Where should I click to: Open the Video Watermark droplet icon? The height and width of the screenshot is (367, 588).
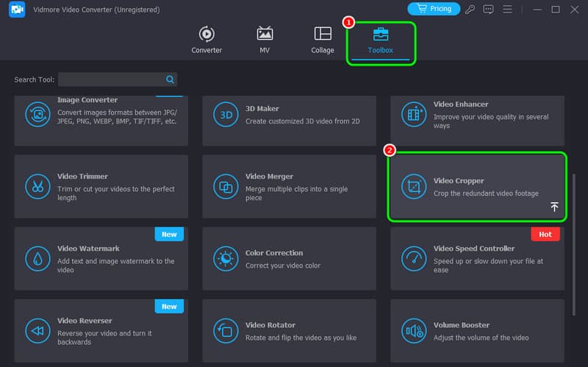37,258
